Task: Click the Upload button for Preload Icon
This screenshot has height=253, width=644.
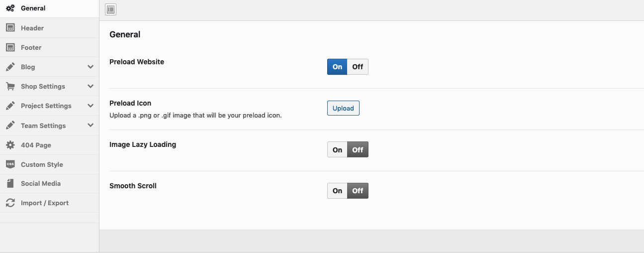Action: 343,108
